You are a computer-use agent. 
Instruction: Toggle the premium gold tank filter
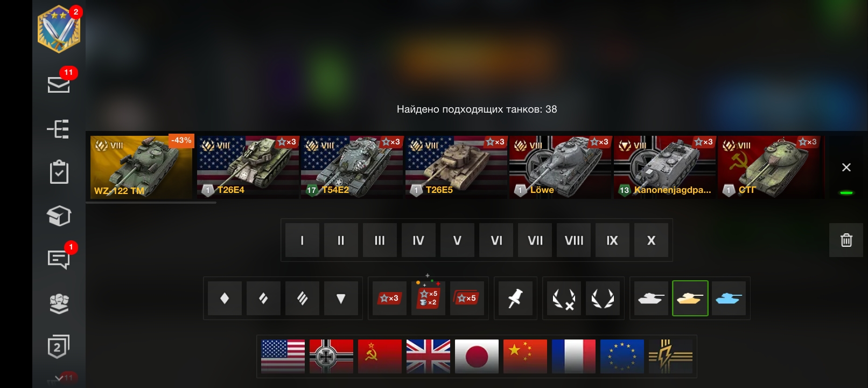point(690,298)
